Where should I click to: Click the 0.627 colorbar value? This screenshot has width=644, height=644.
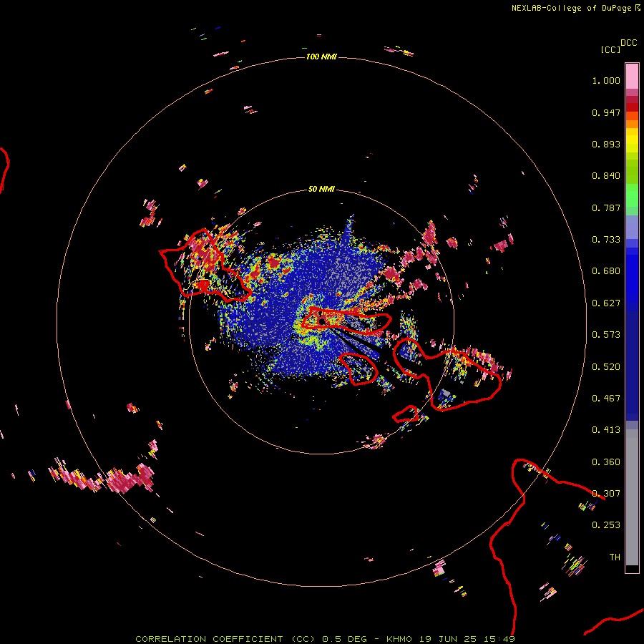coord(606,303)
